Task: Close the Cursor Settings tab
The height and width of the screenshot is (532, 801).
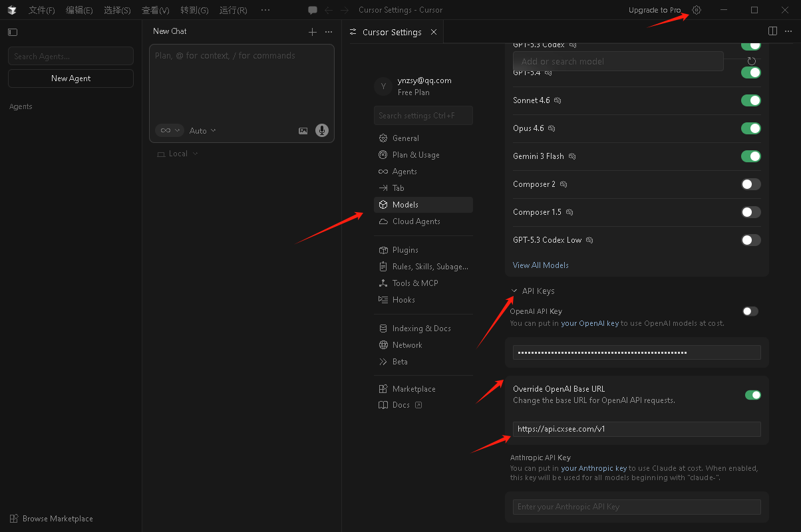Action: [x=434, y=32]
